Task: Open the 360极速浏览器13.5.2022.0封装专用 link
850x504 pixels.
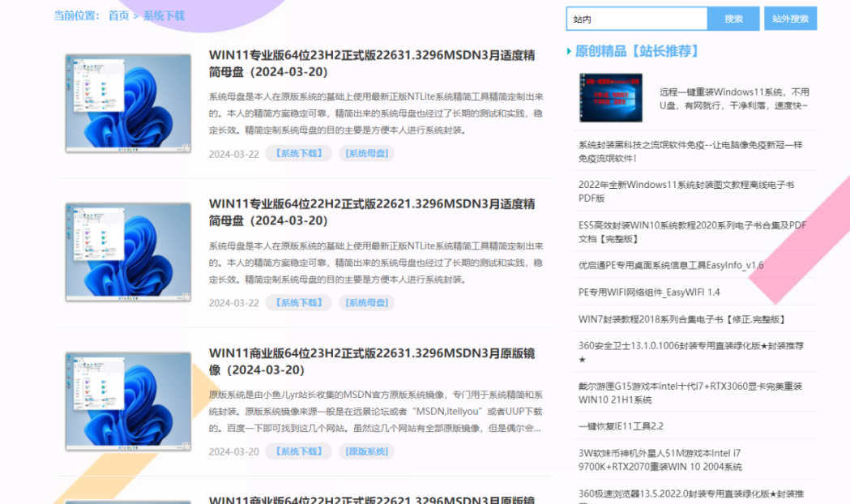Action: (691, 496)
